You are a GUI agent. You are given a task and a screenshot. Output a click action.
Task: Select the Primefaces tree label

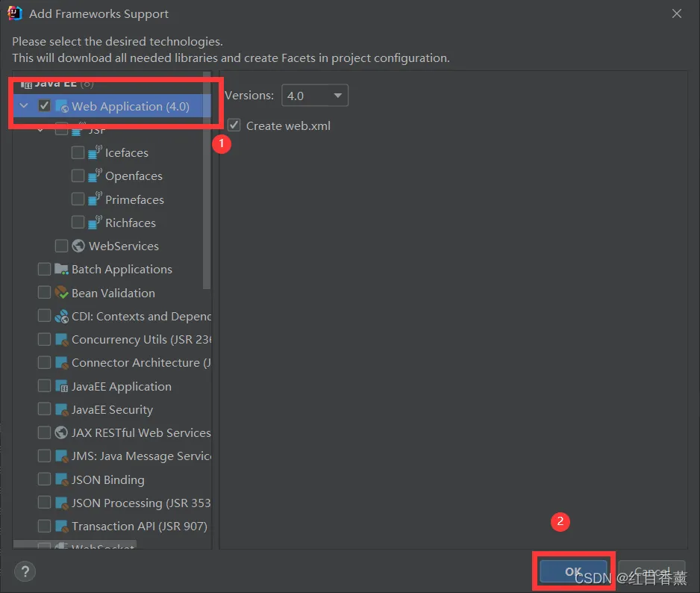pyautogui.click(x=134, y=199)
